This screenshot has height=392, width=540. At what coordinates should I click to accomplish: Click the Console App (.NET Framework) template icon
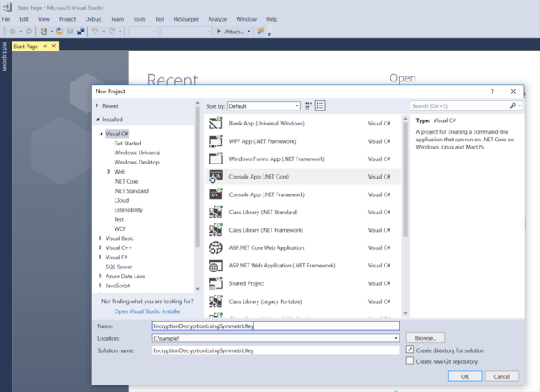pyautogui.click(x=216, y=194)
